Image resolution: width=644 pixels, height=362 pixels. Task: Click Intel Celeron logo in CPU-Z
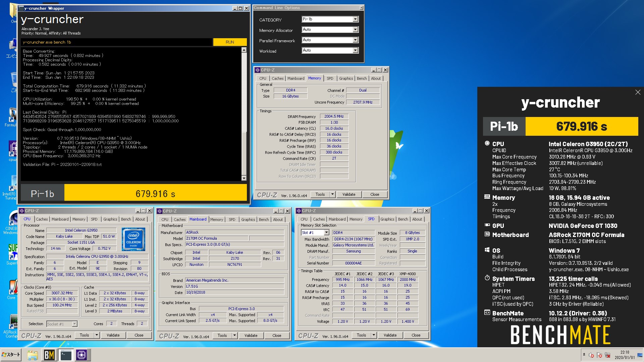click(133, 239)
